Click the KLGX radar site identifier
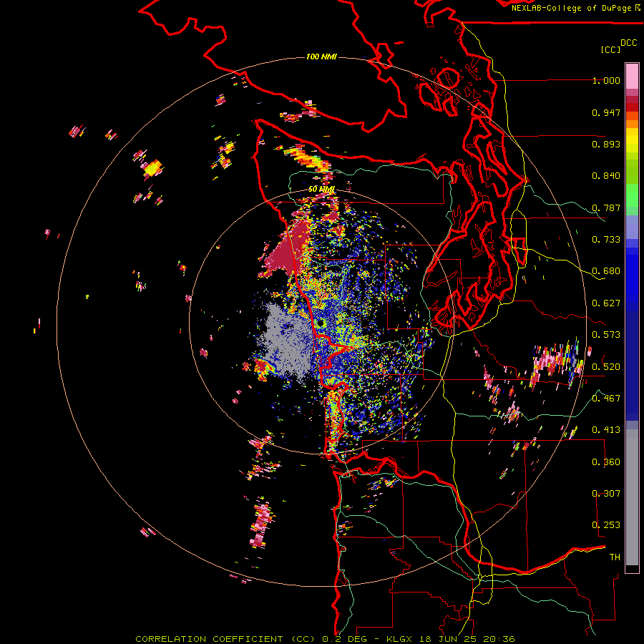 (x=399, y=639)
